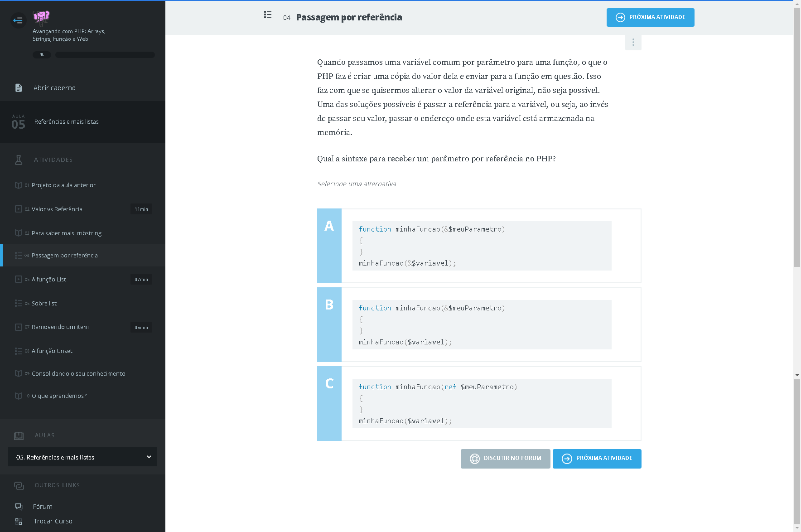Click the course progress bar
Screen dimensions: 801x532
pos(105,55)
